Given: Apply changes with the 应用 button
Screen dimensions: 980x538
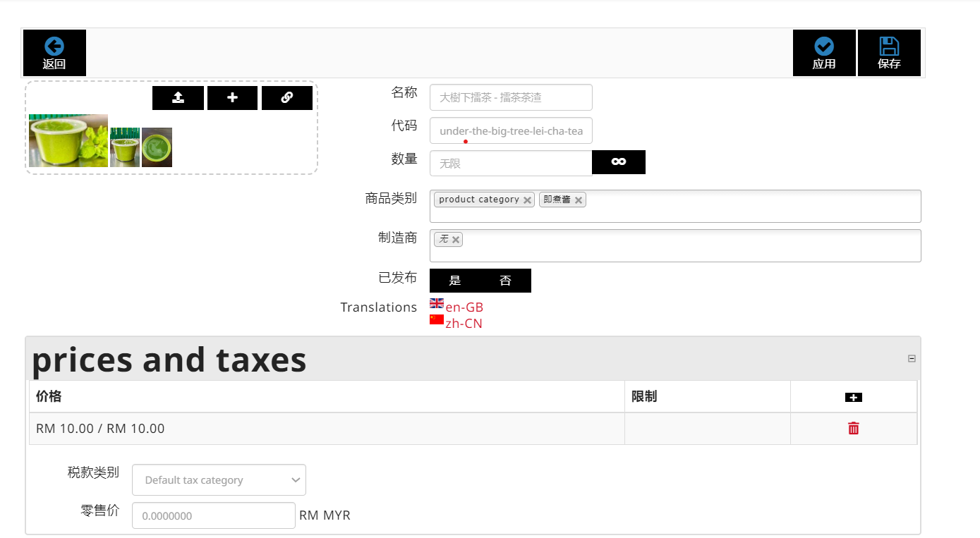Looking at the screenshot, I should [x=824, y=53].
